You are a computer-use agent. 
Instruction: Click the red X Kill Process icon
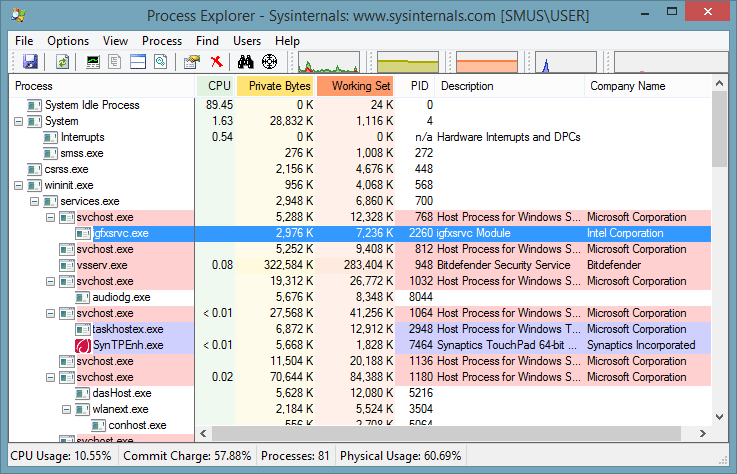(216, 62)
